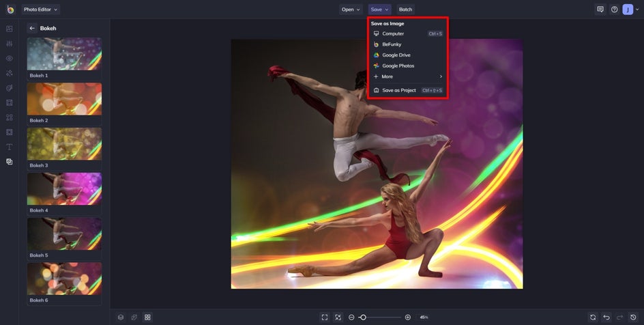This screenshot has height=325, width=644.
Task: Open the Touch Up eye icon
Action: pos(9,58)
